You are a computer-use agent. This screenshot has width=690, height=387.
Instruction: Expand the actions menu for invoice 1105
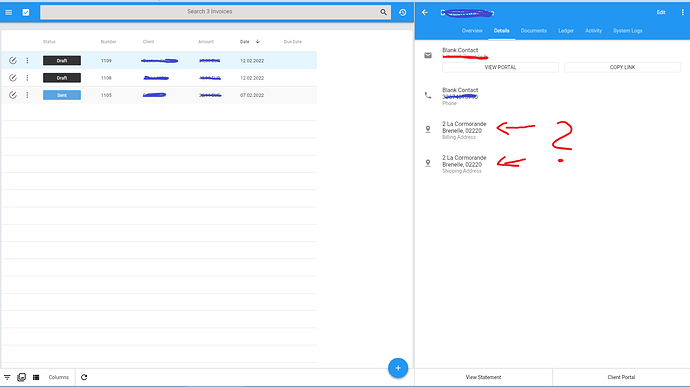pos(27,95)
